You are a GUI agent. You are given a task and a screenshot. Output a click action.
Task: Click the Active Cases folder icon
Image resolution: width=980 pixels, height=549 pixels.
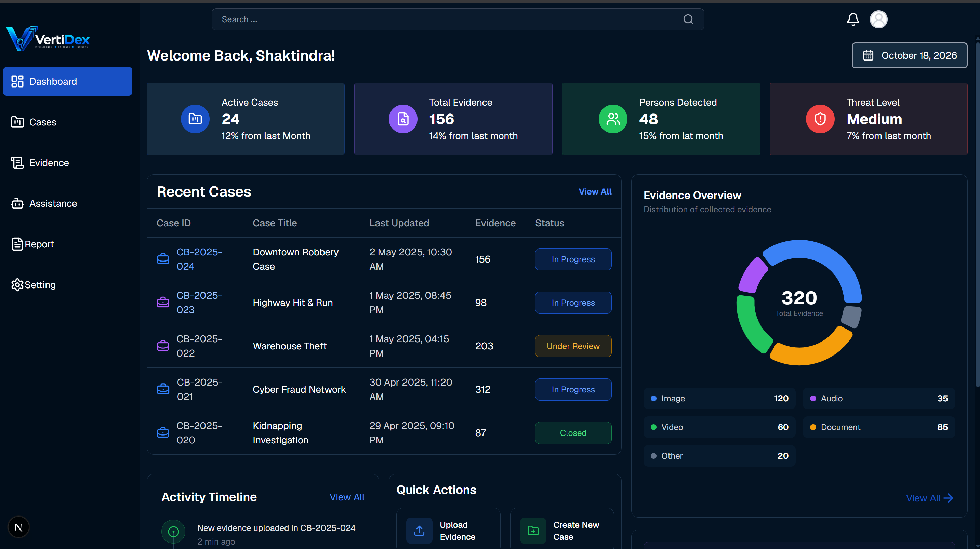click(195, 119)
